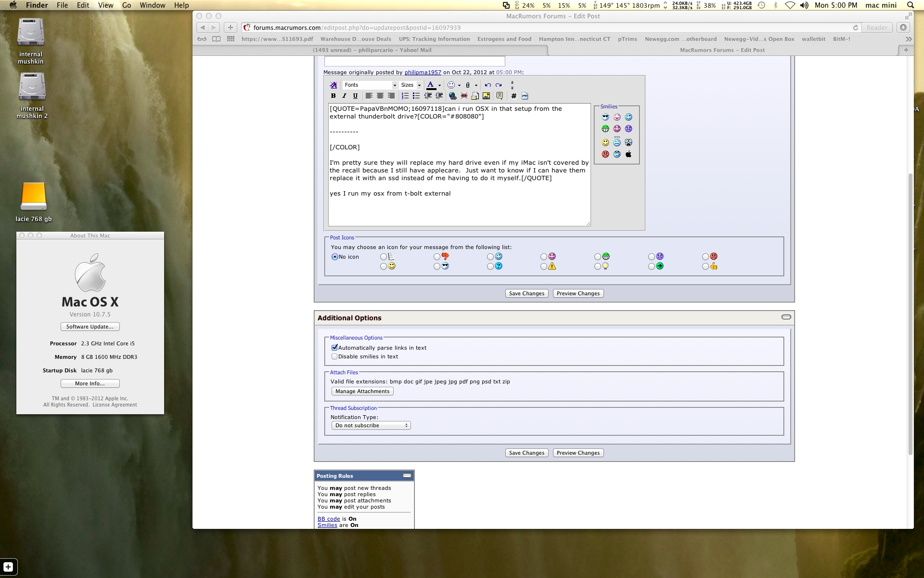Viewport: 924px width, 578px height.
Task: Click the insert image icon
Action: click(487, 96)
